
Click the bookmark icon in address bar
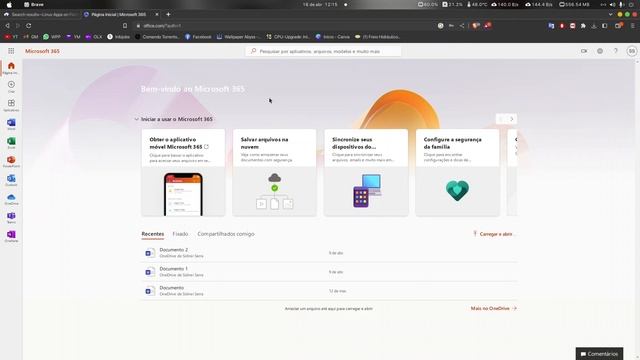coord(125,25)
